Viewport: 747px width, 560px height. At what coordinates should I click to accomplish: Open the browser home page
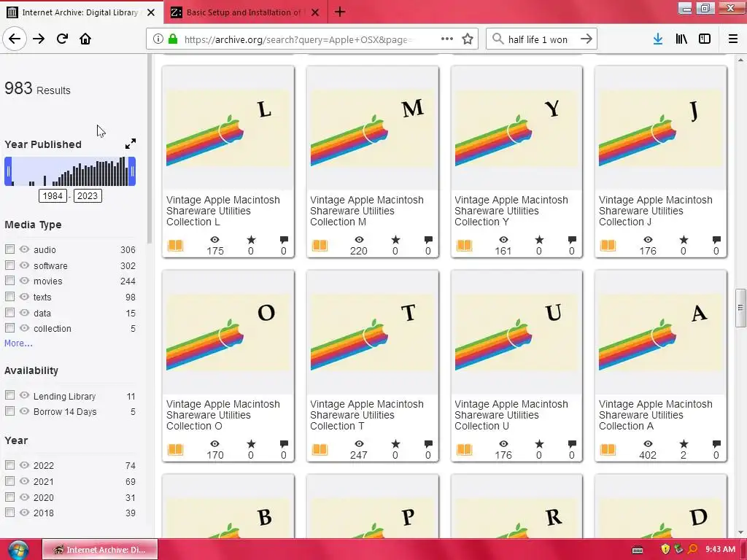coord(85,39)
